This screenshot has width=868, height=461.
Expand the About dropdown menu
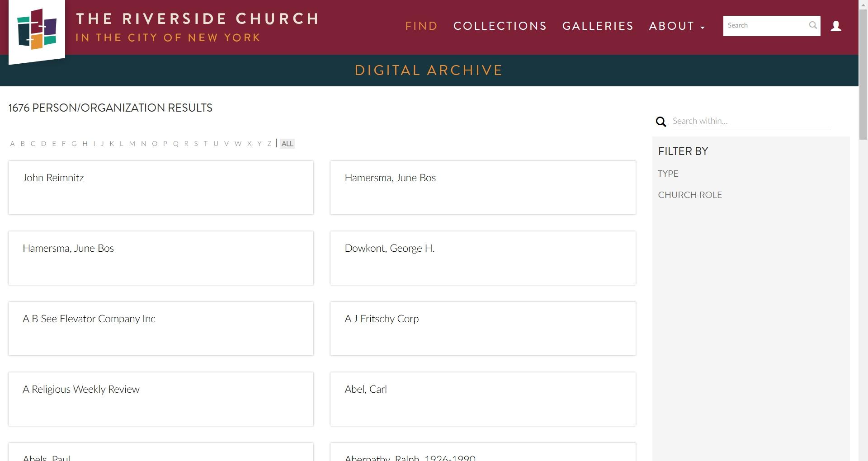(x=676, y=26)
